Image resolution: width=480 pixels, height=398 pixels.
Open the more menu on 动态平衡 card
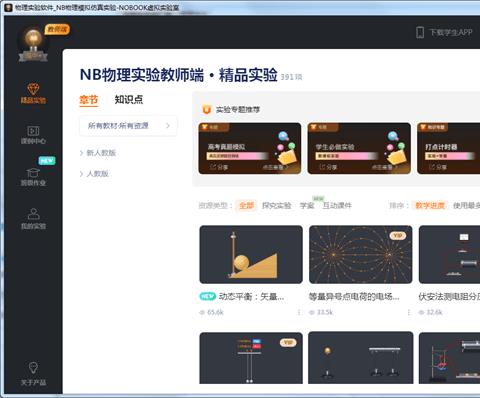click(299, 312)
